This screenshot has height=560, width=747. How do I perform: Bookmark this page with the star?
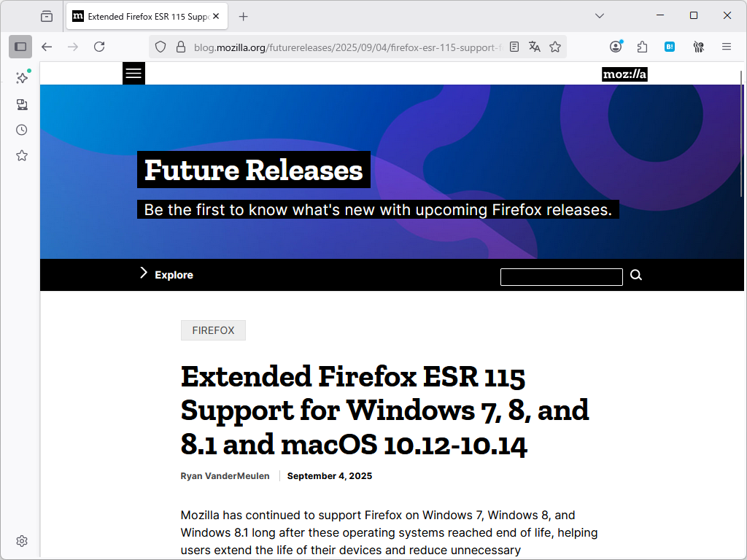coord(555,46)
